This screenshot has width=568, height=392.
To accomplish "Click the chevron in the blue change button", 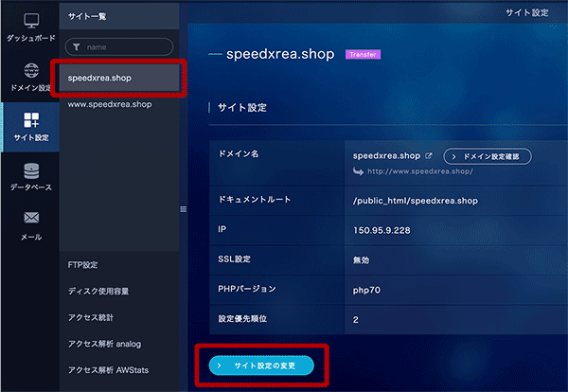I will pyautogui.click(x=220, y=365).
